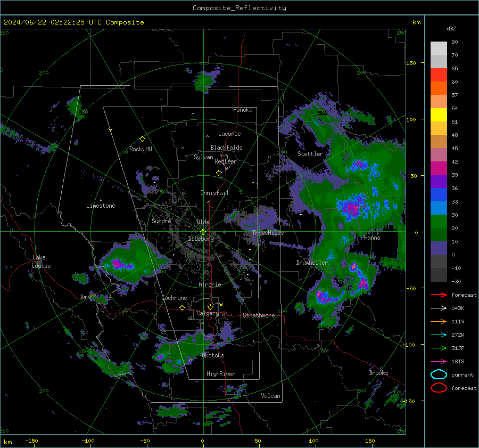
Task: Click the Composite_Reflectivity title
Action: pos(240,8)
